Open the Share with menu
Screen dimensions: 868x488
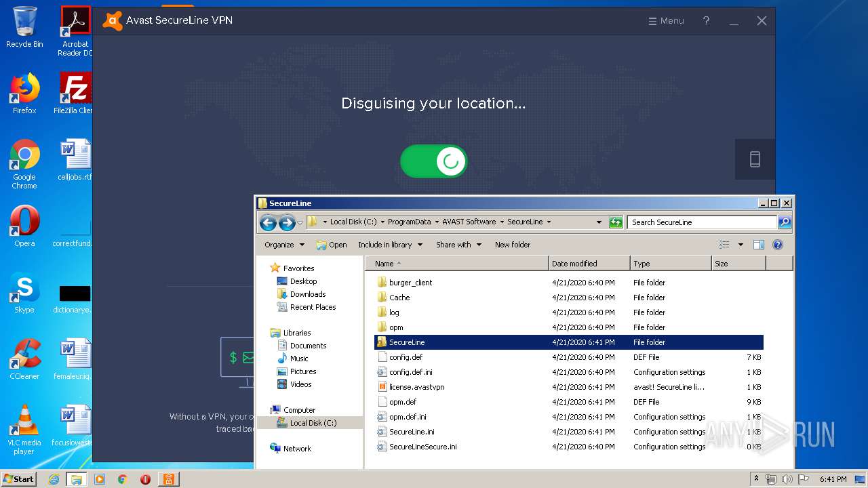coord(458,245)
